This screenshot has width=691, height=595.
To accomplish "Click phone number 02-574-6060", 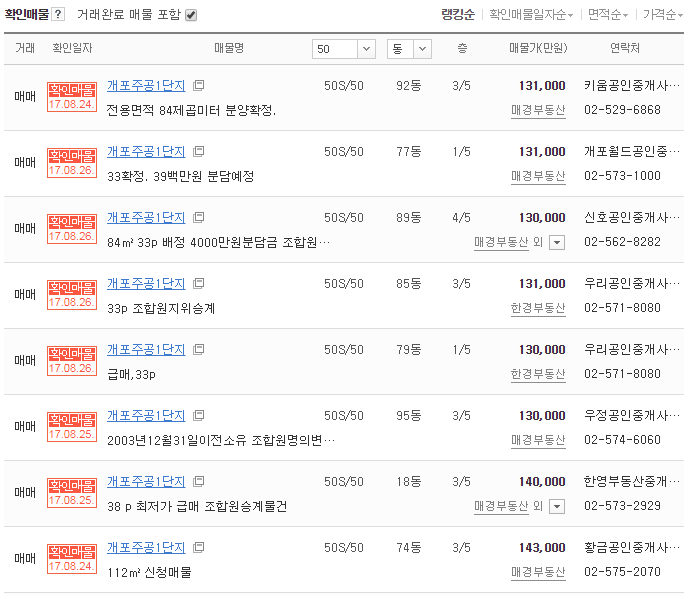I will (622, 440).
